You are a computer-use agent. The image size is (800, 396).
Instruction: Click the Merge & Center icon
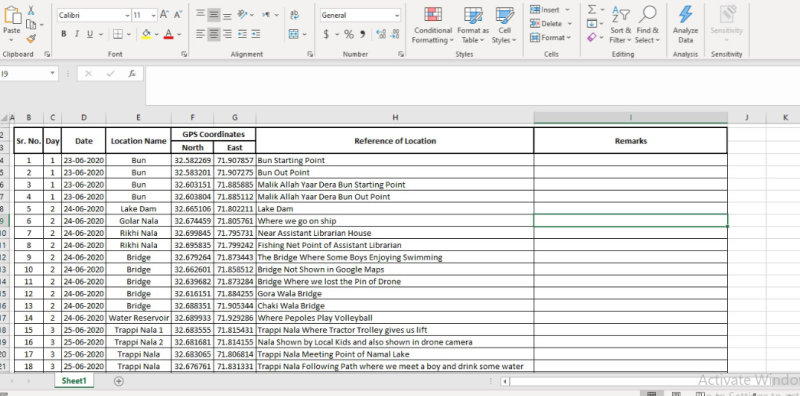click(x=293, y=34)
